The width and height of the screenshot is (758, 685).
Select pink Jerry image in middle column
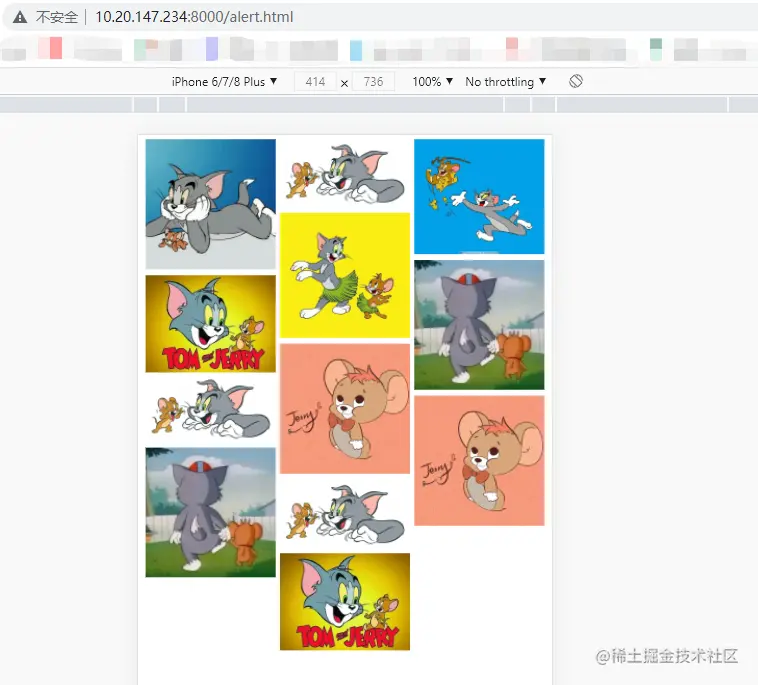click(x=345, y=409)
